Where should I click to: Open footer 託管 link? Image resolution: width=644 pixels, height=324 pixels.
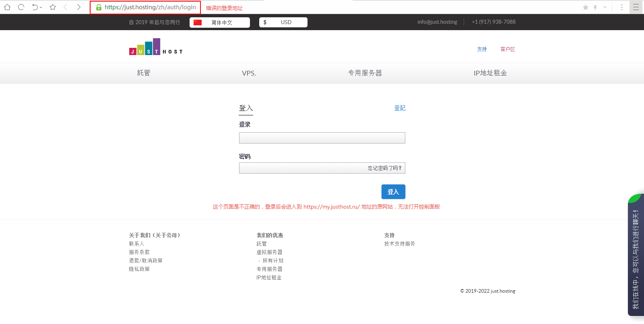pos(262,244)
